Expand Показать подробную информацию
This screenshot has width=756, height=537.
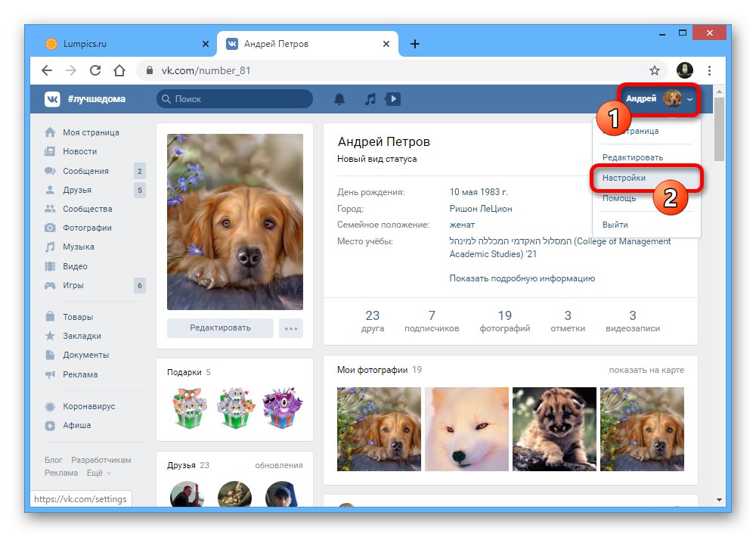(522, 278)
